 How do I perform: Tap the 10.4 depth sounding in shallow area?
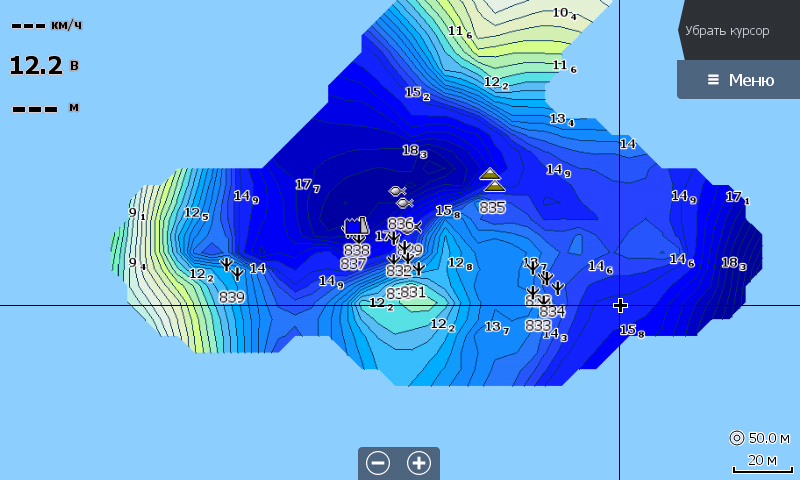[x=564, y=13]
